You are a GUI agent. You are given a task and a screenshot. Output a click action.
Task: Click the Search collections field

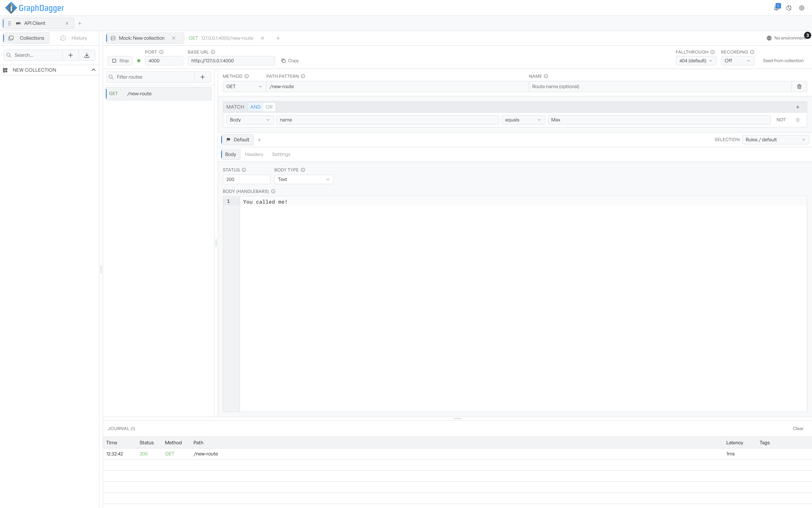pyautogui.click(x=33, y=55)
